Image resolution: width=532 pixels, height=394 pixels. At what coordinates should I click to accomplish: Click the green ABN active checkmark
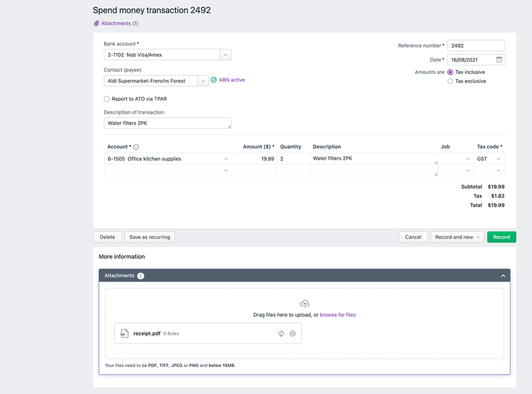point(214,80)
